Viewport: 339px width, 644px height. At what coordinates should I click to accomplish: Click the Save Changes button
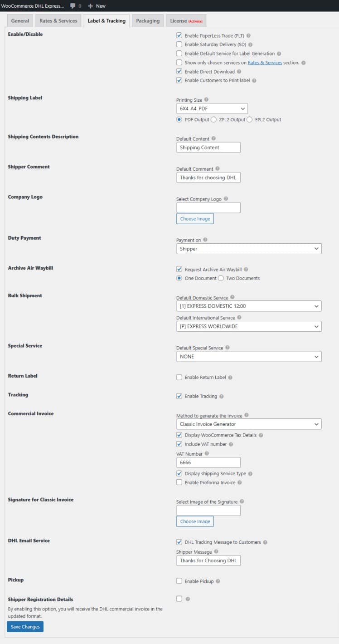coord(25,627)
